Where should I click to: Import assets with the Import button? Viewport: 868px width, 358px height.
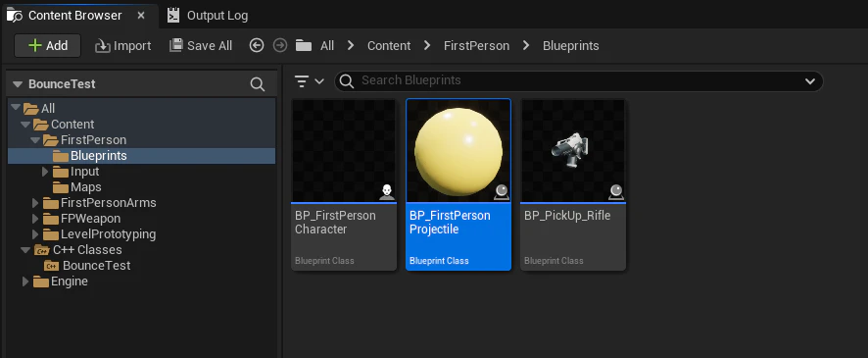[x=122, y=45]
